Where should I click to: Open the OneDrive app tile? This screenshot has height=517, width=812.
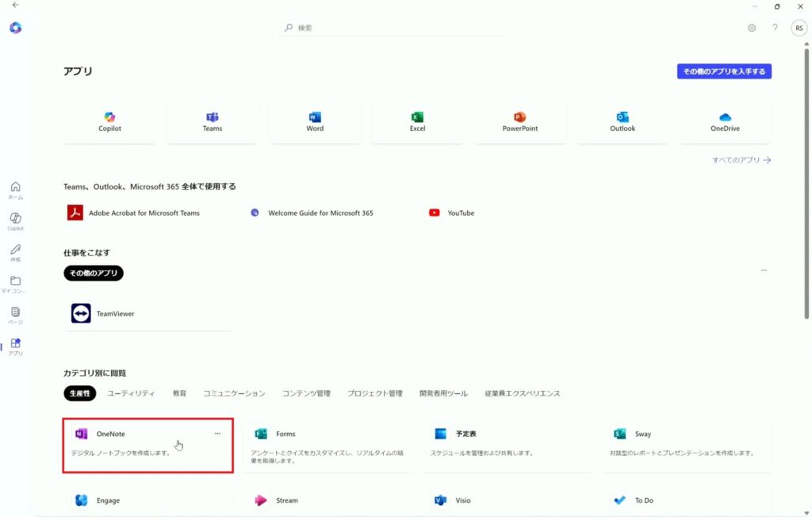tap(725, 122)
